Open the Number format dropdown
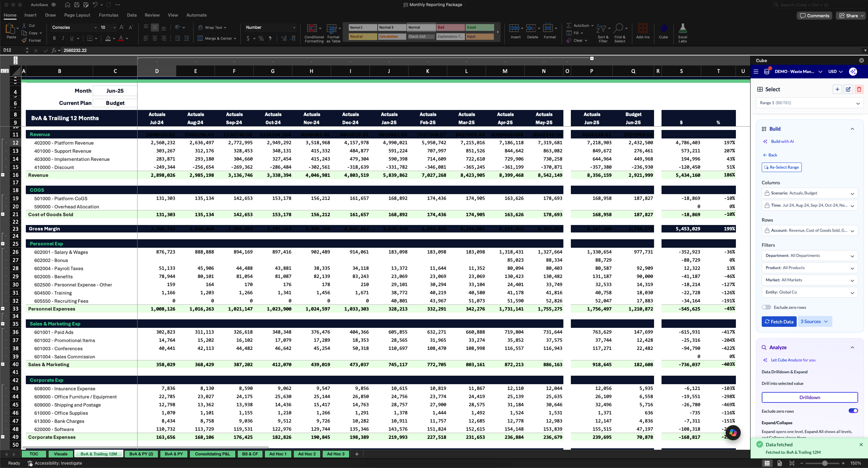The image size is (868, 468). (294, 27)
